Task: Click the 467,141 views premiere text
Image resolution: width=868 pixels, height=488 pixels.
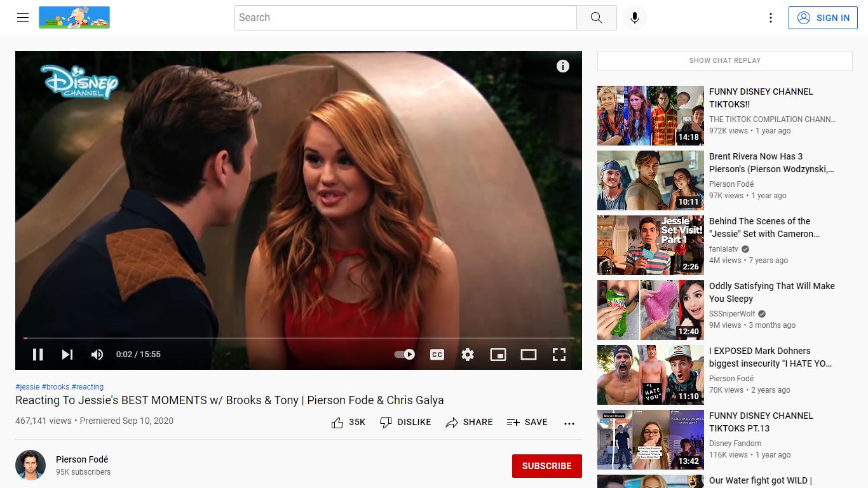Action: [x=94, y=421]
